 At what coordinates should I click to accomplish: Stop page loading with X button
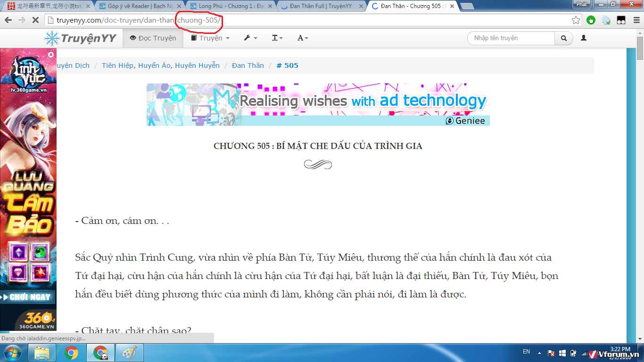pyautogui.click(x=35, y=20)
